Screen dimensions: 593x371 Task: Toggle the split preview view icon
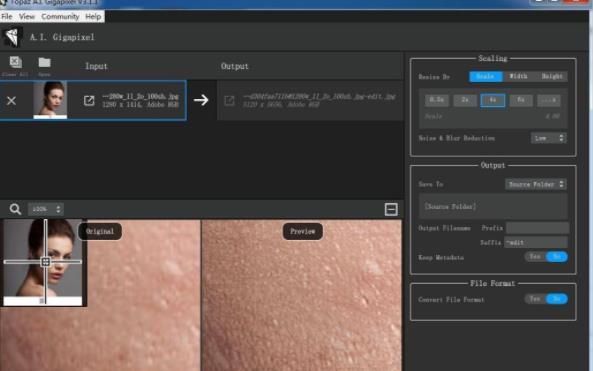click(x=391, y=209)
